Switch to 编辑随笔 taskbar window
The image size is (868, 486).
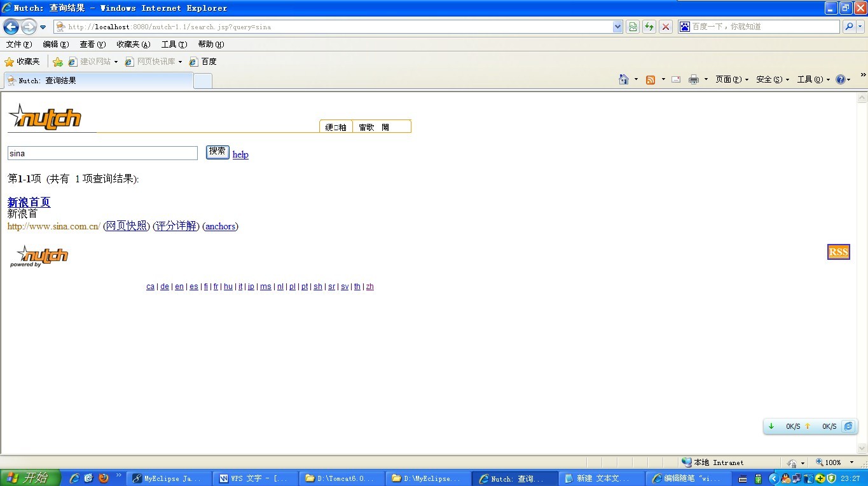(x=688, y=478)
